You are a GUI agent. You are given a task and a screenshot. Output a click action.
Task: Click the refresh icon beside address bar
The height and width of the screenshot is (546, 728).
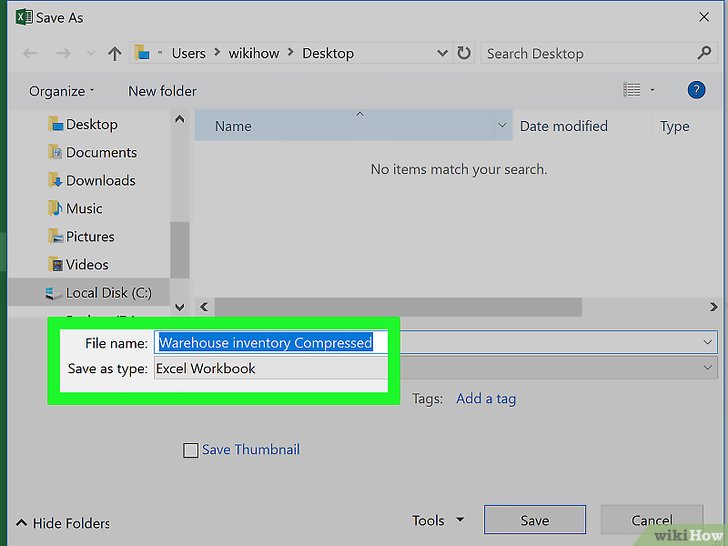(464, 54)
